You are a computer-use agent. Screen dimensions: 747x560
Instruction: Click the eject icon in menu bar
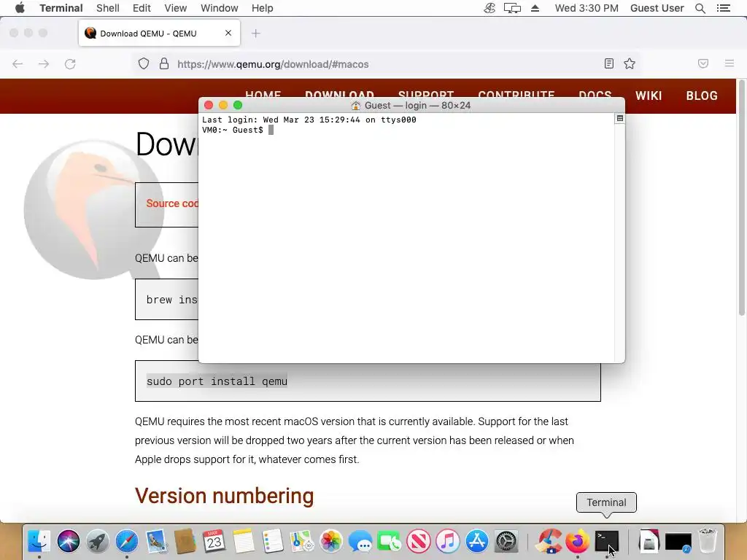click(x=535, y=8)
